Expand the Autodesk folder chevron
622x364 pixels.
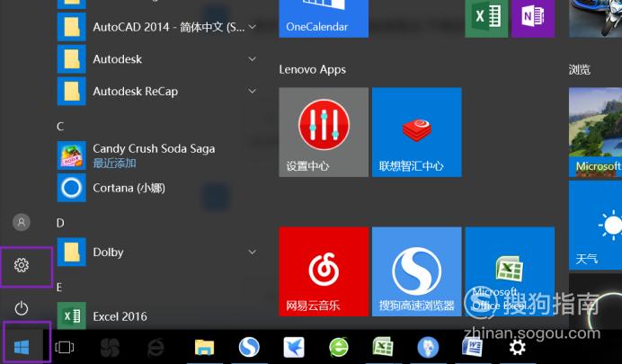pos(252,59)
